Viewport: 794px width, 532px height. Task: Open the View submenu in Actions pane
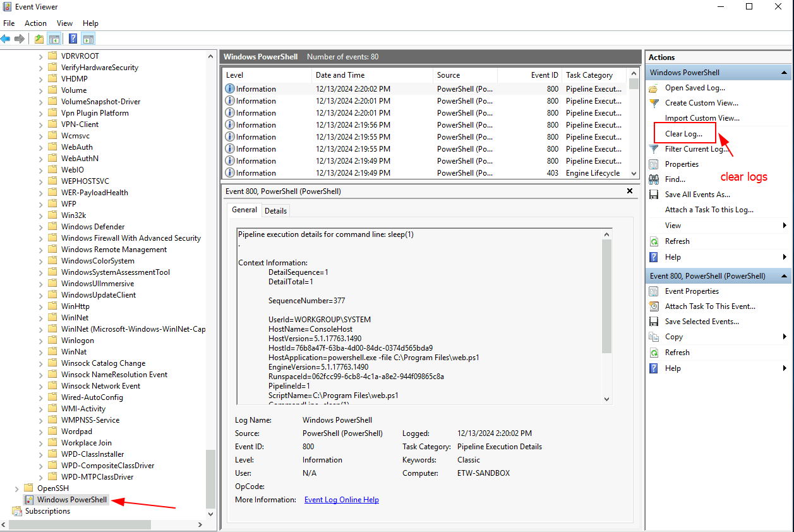coord(718,226)
